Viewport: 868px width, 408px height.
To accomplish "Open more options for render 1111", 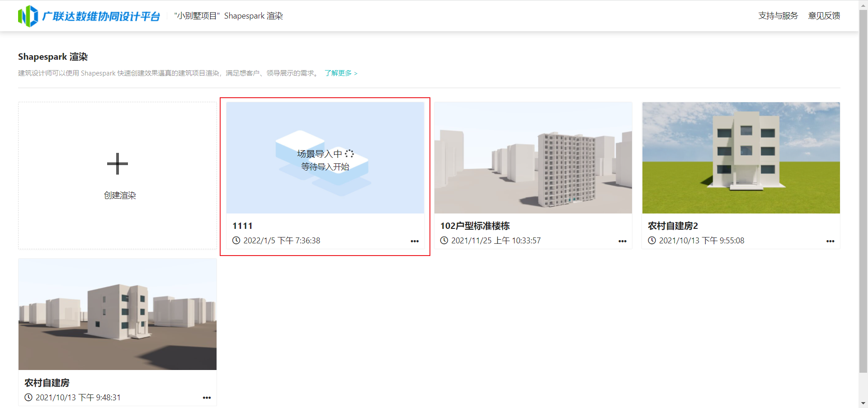I will [415, 241].
